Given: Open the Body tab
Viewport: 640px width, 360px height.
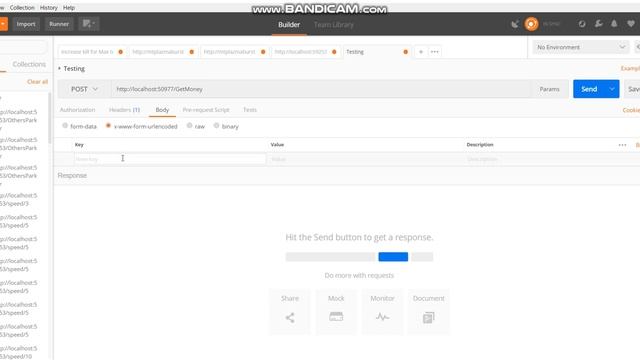Looking at the screenshot, I should click(162, 110).
